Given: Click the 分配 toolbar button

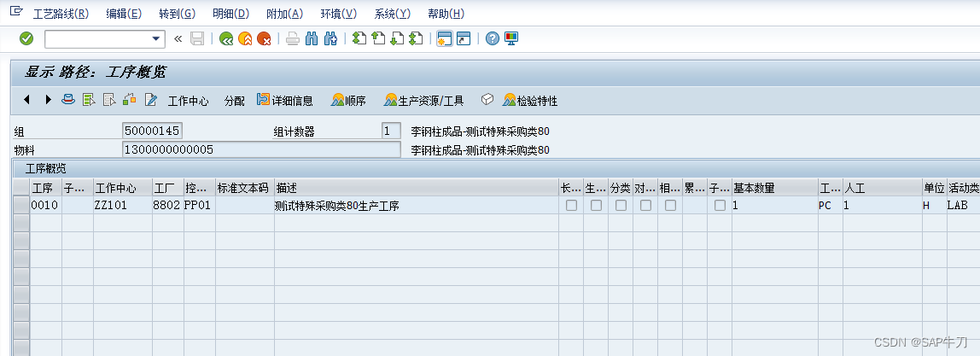Looking at the screenshot, I should (235, 101).
